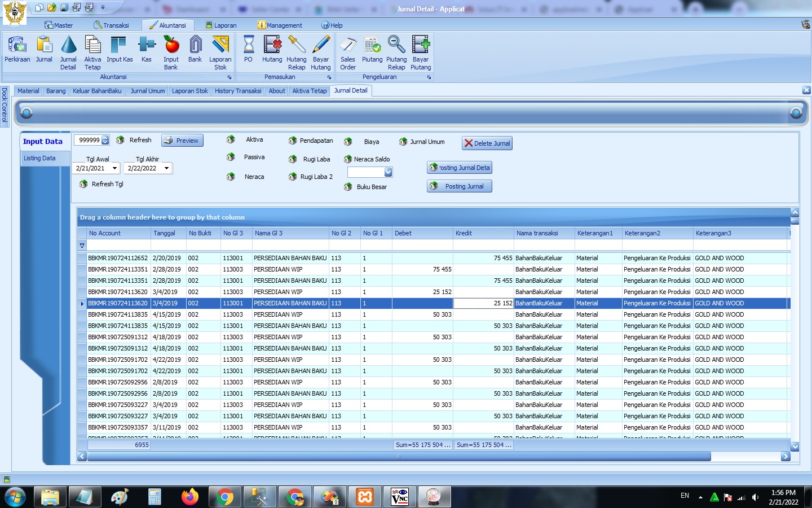
Task: Expand the Tgl Akhir date picker
Action: [x=166, y=168]
